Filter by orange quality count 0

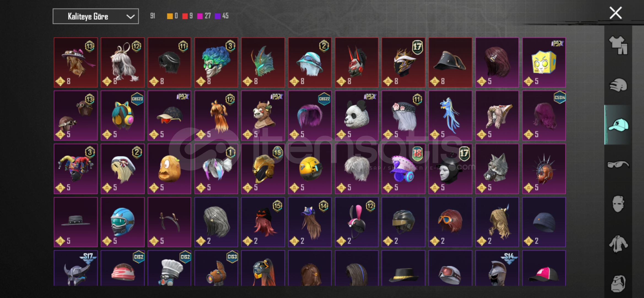pos(173,16)
